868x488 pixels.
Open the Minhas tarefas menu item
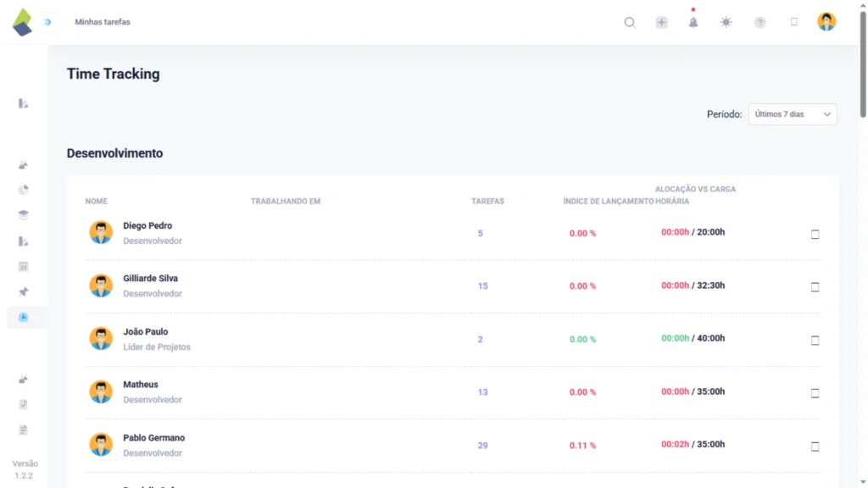(x=103, y=22)
